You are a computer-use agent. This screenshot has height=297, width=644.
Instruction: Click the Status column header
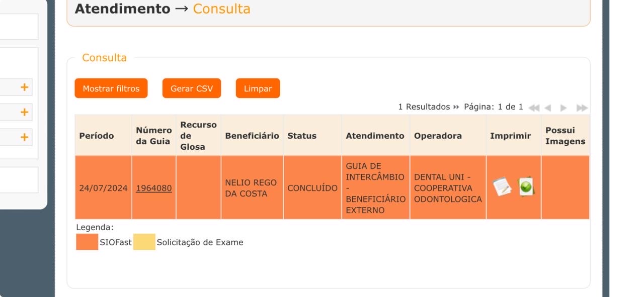302,136
